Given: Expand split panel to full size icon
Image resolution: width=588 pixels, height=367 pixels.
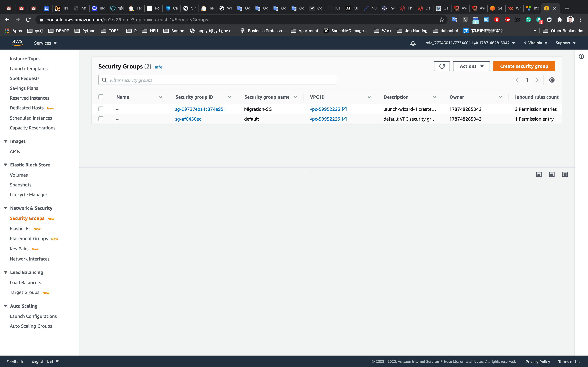Looking at the screenshot, I should pos(565,174).
